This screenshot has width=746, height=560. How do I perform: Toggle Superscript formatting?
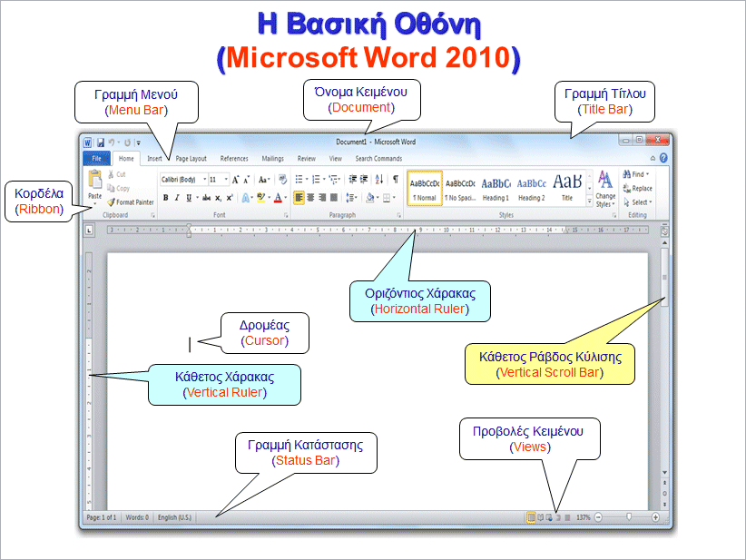pyautogui.click(x=230, y=198)
